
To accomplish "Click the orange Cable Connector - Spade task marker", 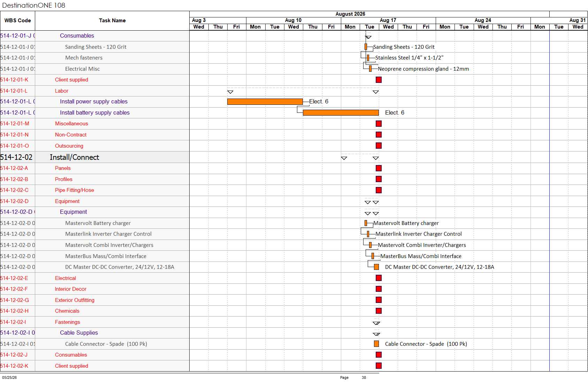I will 376,344.
